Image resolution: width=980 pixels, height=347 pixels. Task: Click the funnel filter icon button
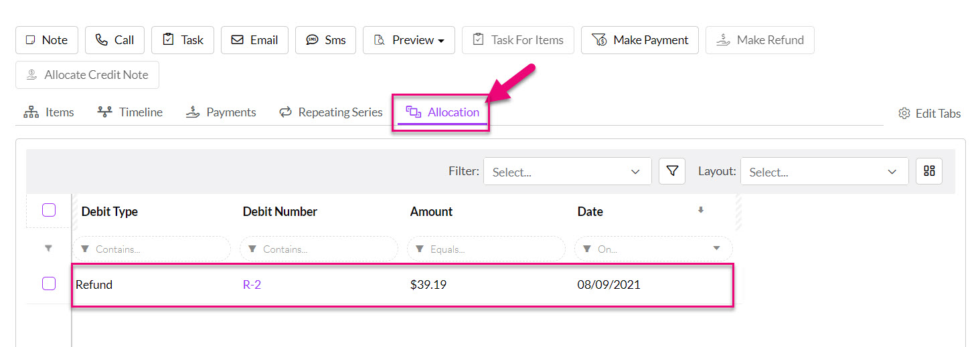[672, 171]
